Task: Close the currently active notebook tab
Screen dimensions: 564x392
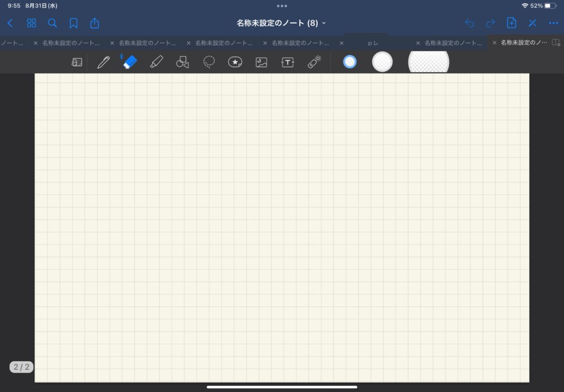Action: pos(494,43)
